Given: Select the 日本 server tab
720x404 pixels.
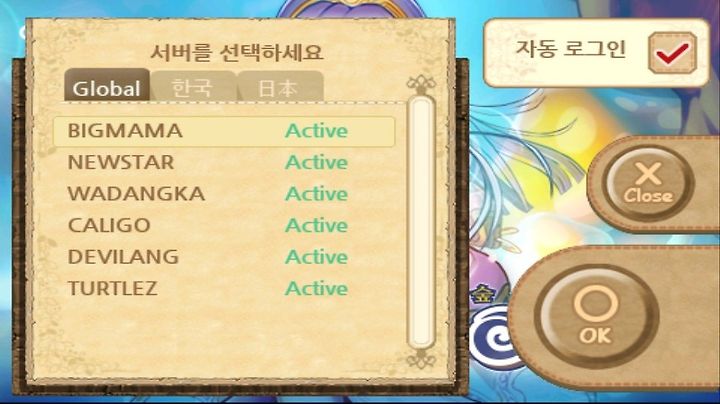Looking at the screenshot, I should (280, 86).
